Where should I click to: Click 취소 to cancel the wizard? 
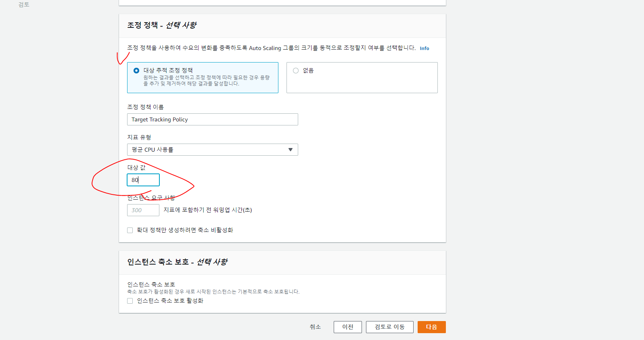(315, 327)
